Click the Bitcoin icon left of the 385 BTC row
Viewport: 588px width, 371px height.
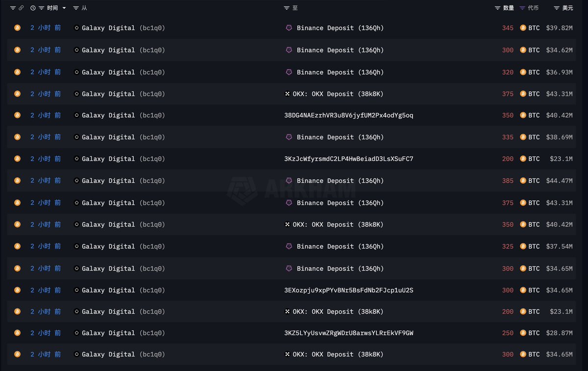pyautogui.click(x=17, y=181)
